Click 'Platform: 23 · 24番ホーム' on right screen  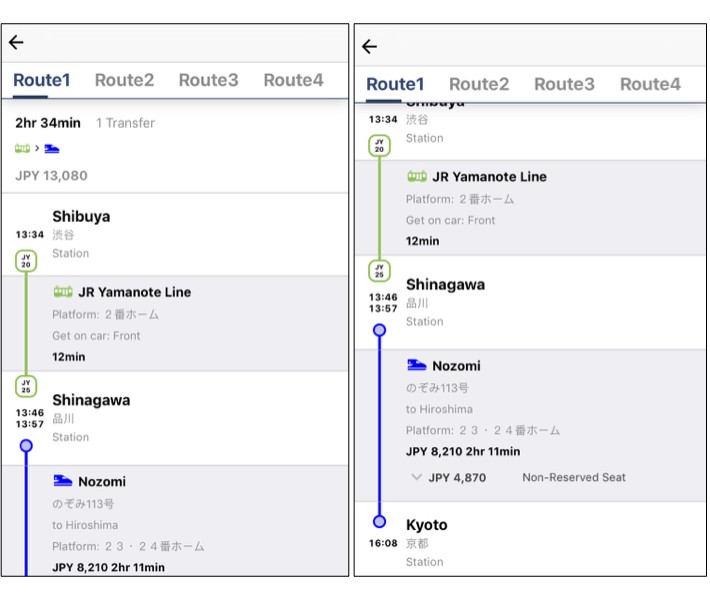pyautogui.click(x=483, y=430)
